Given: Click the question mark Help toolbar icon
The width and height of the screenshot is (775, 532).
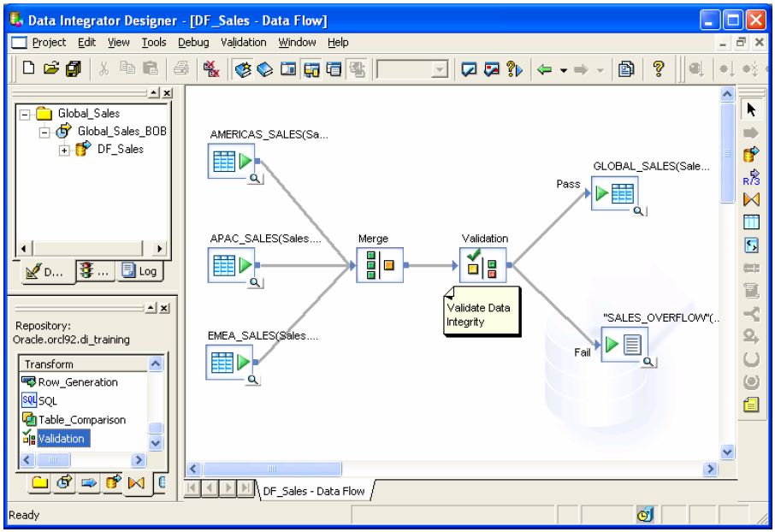Looking at the screenshot, I should coord(658,68).
